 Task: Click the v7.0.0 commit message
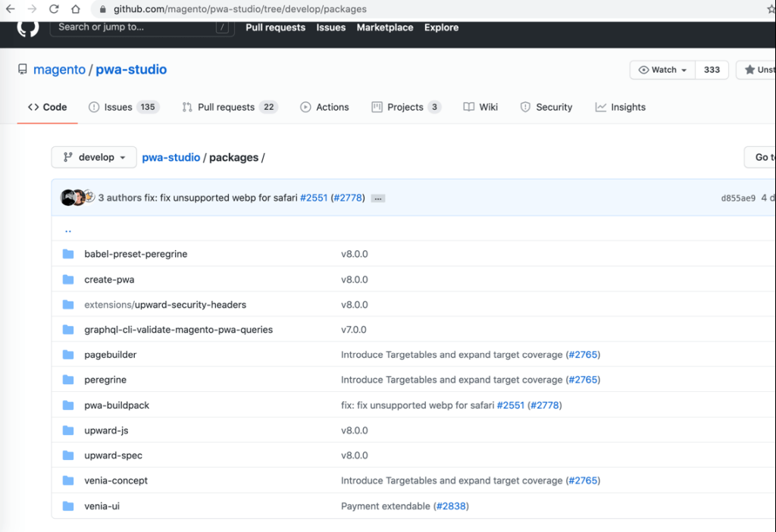point(353,330)
